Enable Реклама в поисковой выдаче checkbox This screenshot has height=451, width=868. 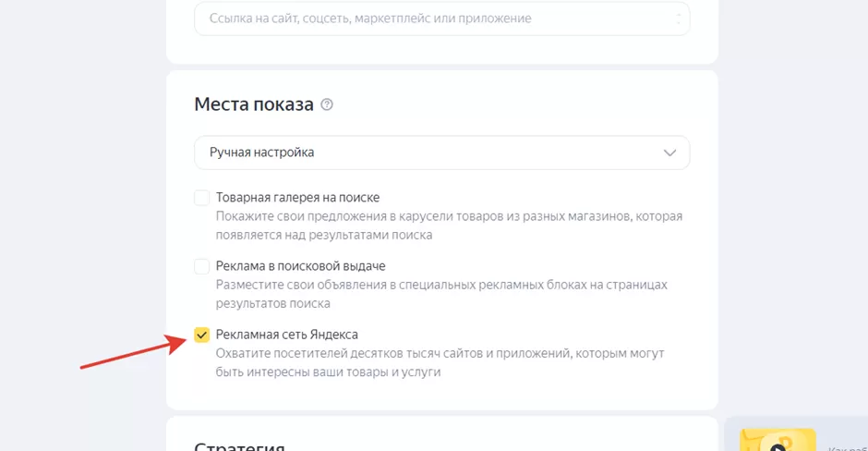(201, 266)
